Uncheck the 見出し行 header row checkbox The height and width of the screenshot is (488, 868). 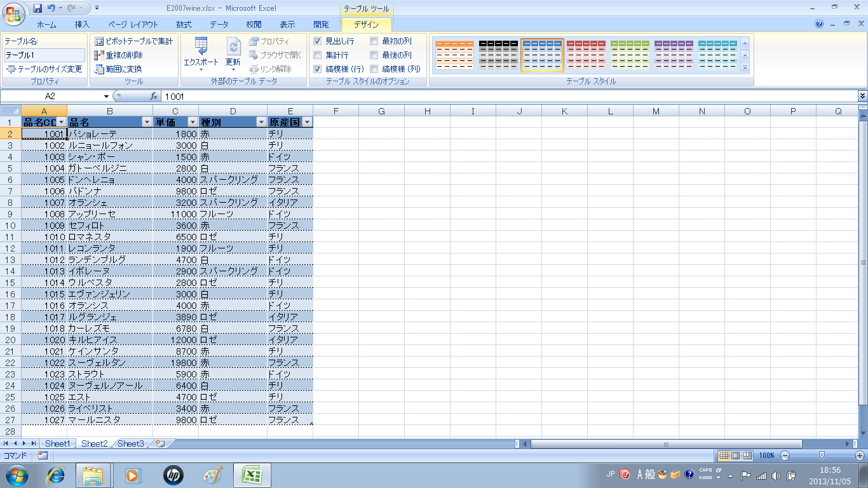(x=318, y=41)
